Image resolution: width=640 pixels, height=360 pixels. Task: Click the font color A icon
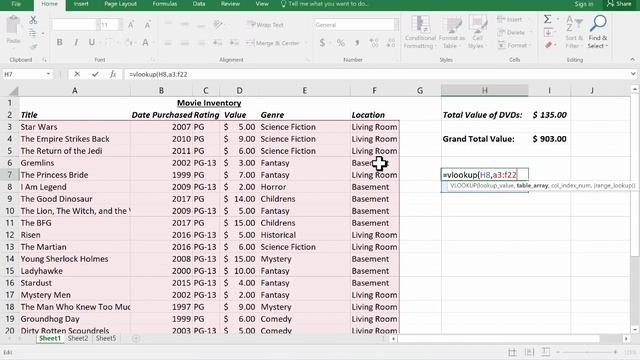tap(145, 42)
